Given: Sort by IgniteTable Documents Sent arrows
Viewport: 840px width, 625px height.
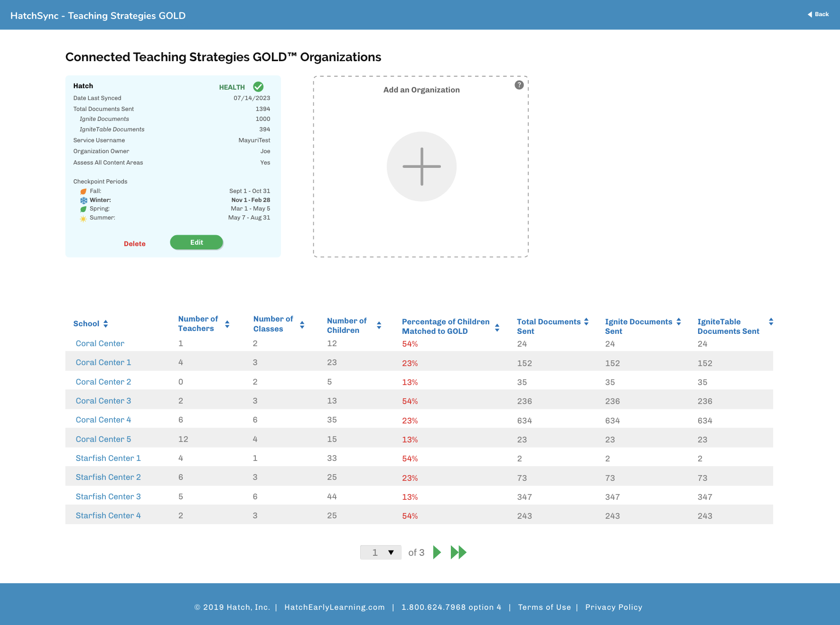Looking at the screenshot, I should 771,322.
